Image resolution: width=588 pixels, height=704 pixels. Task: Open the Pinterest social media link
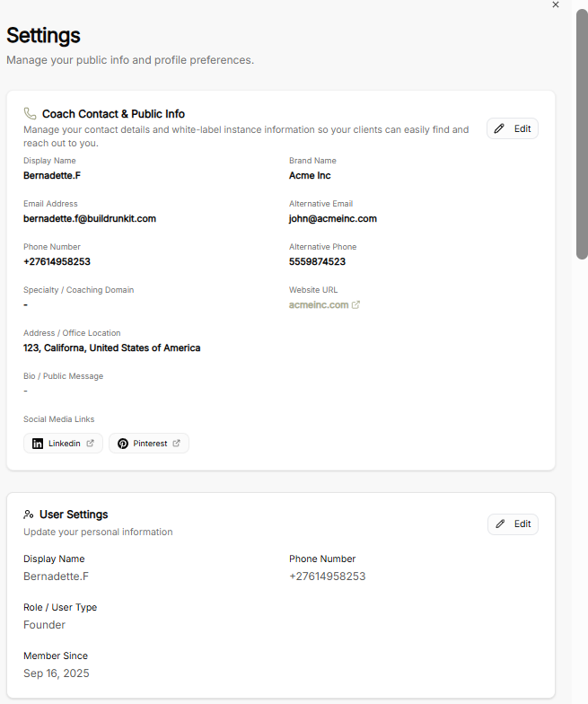tap(149, 444)
